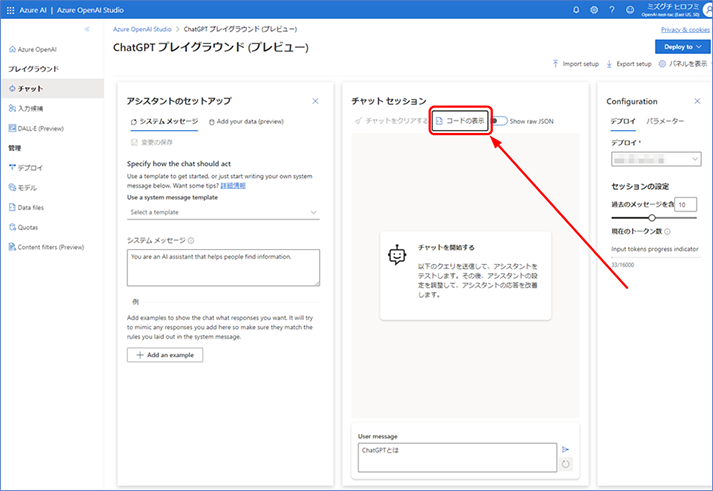This screenshot has height=491, width=713.
Task: Switch to Add your data (preview) tab
Action: (246, 121)
